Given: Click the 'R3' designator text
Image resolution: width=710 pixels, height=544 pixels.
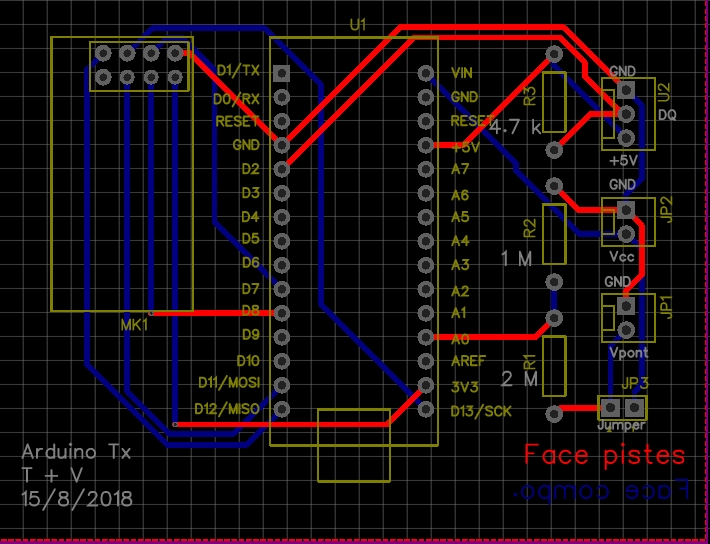Looking at the screenshot, I should click(x=530, y=96).
